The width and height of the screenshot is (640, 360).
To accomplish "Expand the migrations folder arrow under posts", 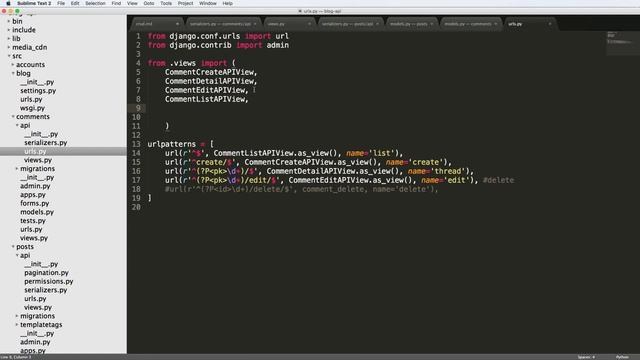I will point(17,316).
